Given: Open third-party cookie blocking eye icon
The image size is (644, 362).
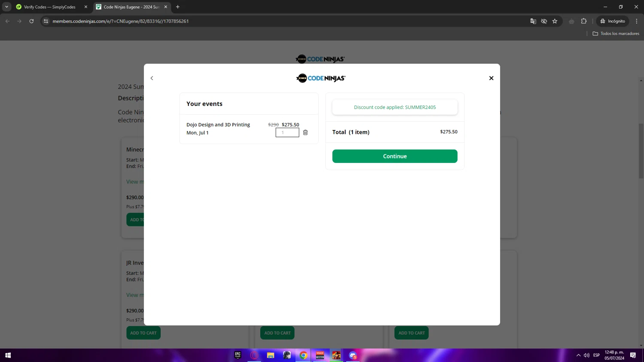Looking at the screenshot, I should 544,21.
